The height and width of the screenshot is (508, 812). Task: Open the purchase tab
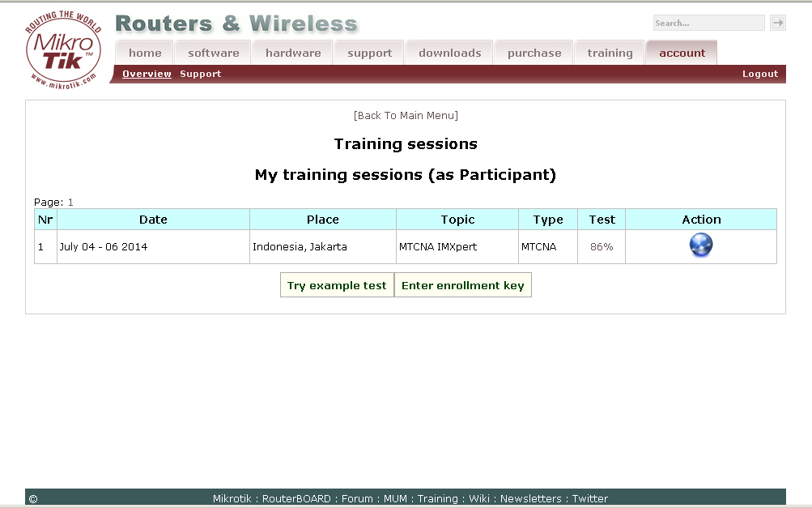[x=534, y=53]
